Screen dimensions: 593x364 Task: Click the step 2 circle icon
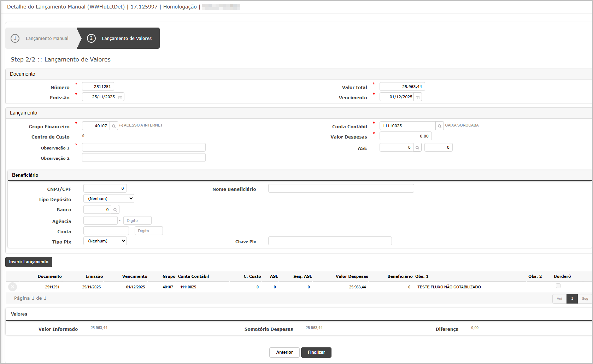tap(91, 38)
